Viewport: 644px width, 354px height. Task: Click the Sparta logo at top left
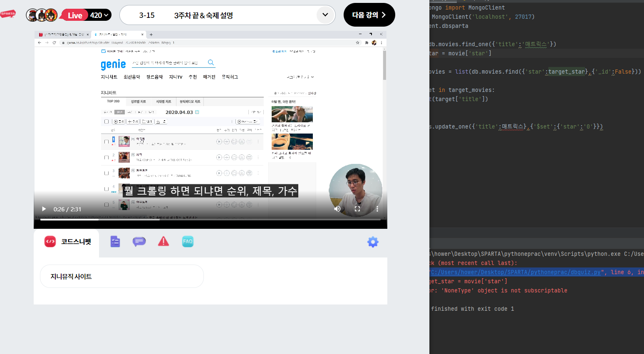click(x=8, y=14)
